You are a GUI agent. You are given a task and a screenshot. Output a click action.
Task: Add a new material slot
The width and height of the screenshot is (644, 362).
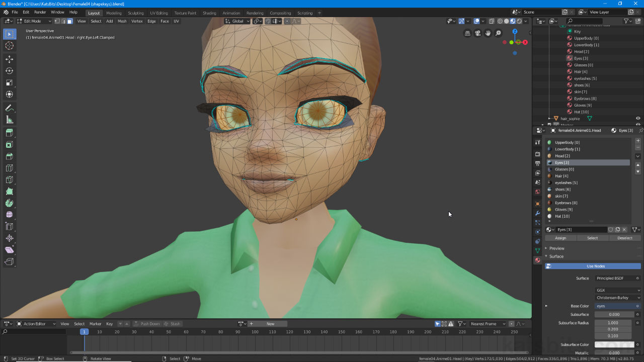click(x=638, y=141)
